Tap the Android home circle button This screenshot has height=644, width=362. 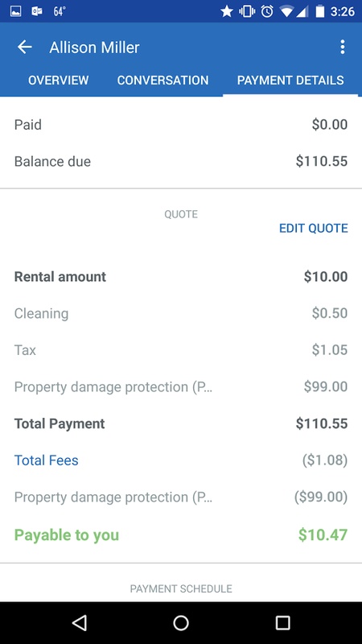point(181,622)
